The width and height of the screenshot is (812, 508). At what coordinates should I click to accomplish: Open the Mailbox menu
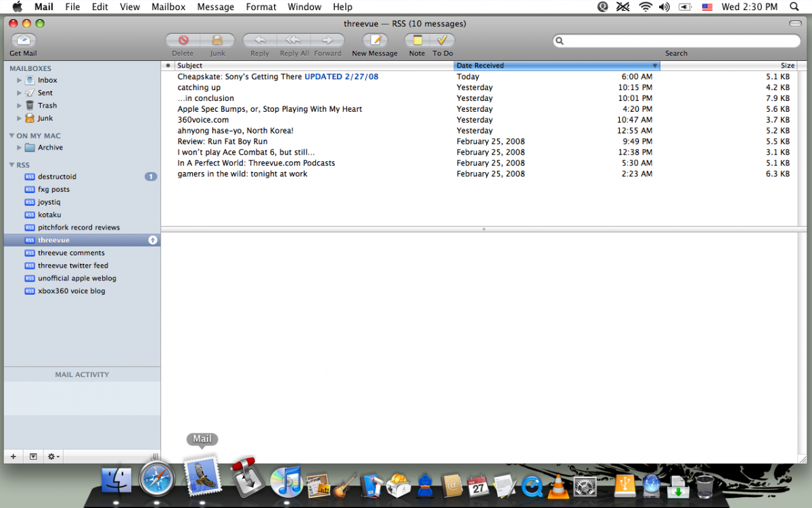click(168, 7)
